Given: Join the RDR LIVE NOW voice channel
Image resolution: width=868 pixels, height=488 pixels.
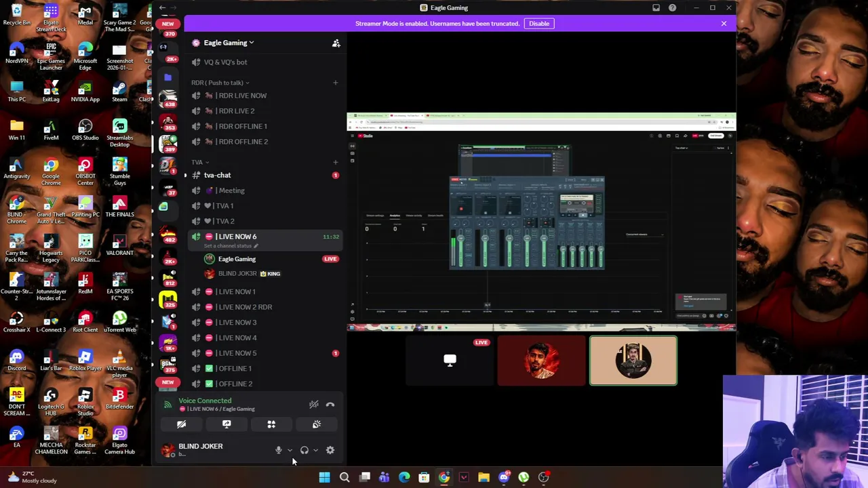Looking at the screenshot, I should (265, 96).
